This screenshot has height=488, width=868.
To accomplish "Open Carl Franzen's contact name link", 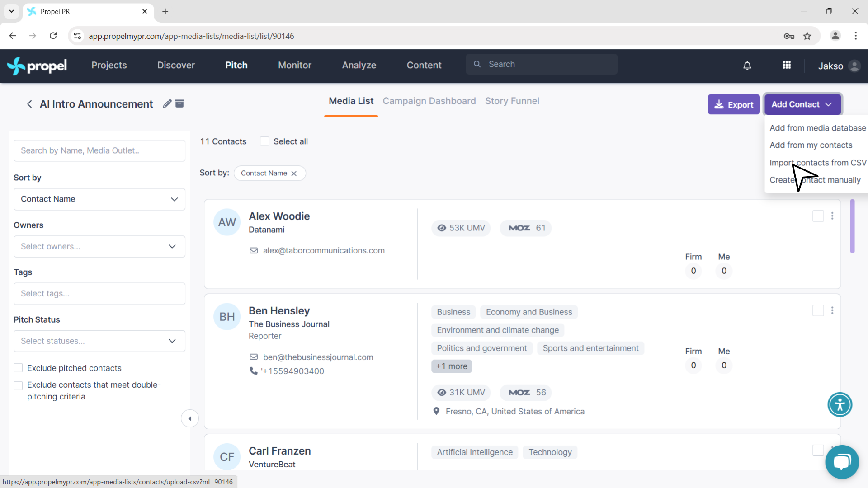I will (x=279, y=451).
